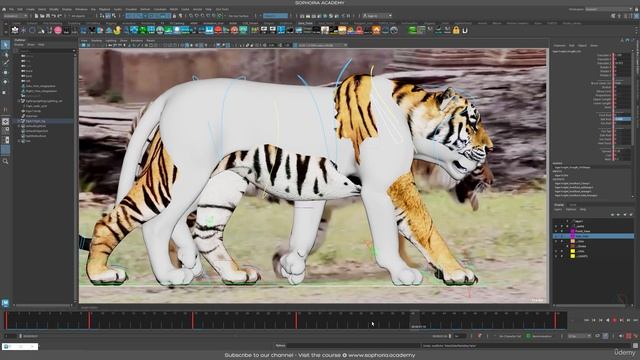Viewport: 640px width, 360px height.
Task: Open the Workspace selector dropdown
Action: click(x=609, y=9)
